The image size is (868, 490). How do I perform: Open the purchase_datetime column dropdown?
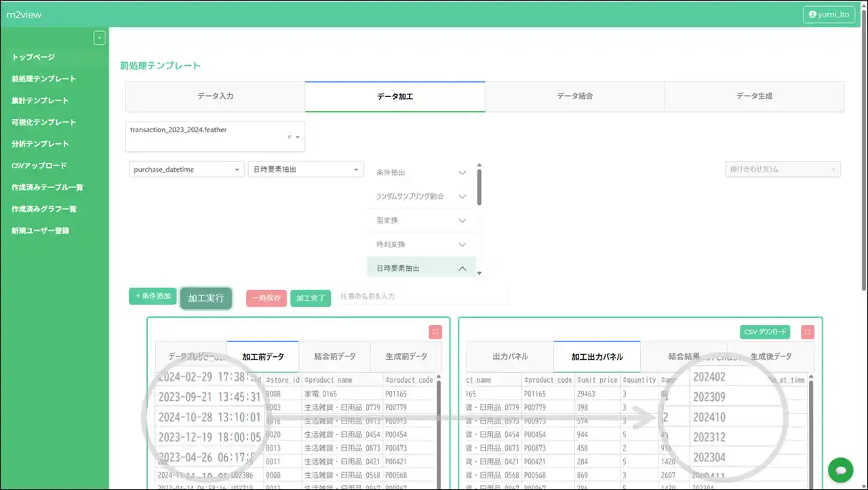(186, 170)
